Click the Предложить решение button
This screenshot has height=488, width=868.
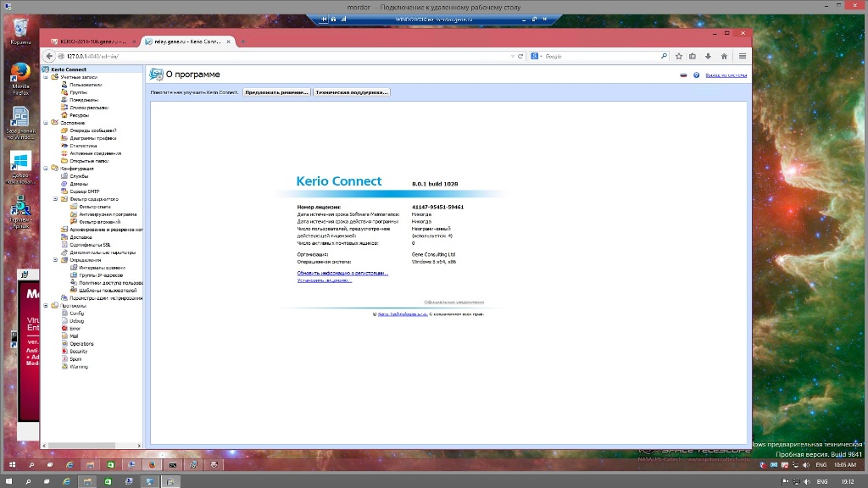(x=277, y=92)
